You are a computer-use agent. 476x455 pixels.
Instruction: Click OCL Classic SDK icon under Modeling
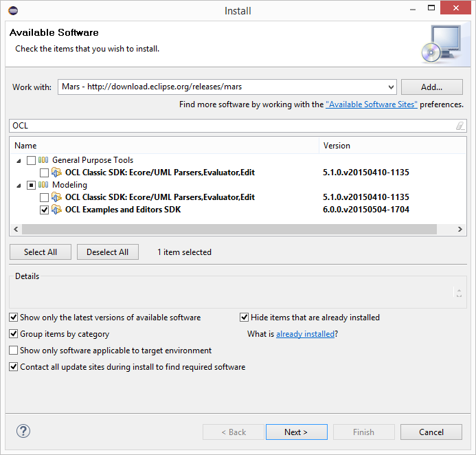(56, 197)
